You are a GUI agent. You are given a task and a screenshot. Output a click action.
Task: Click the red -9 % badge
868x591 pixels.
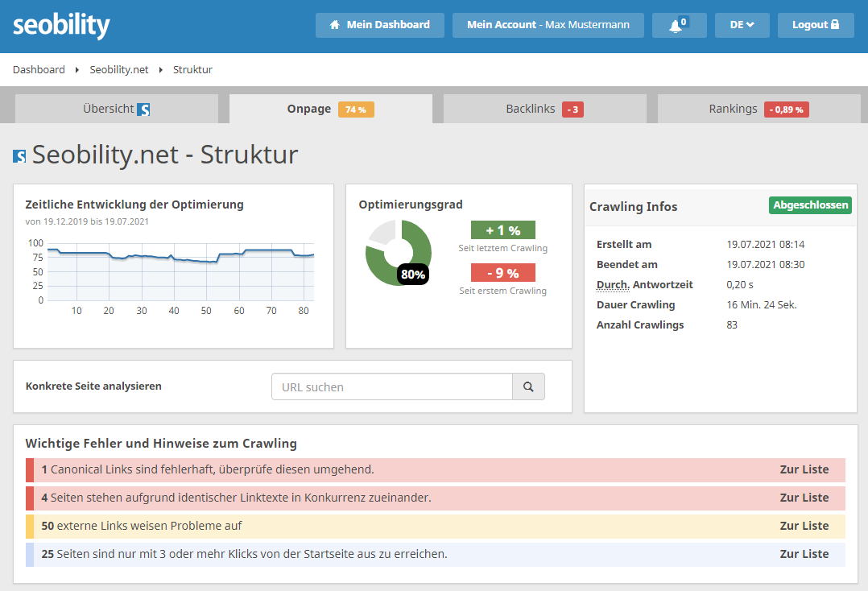coord(503,273)
